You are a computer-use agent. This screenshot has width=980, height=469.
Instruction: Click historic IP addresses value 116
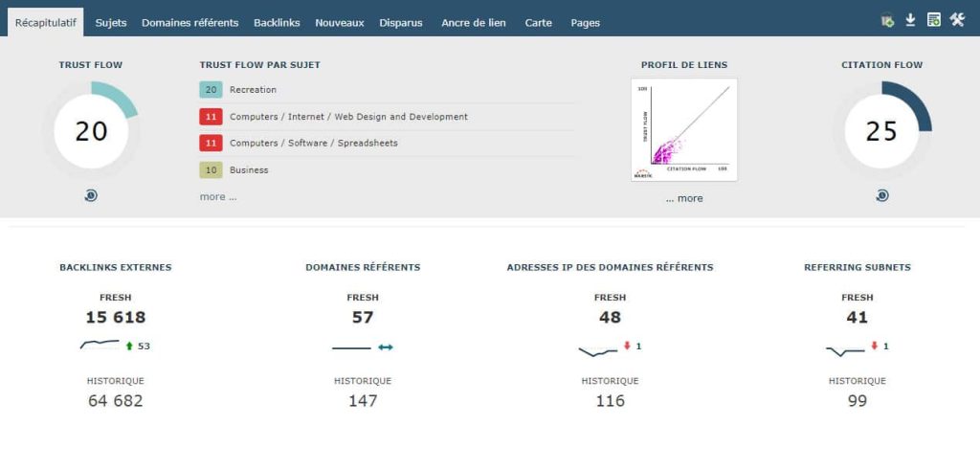610,401
